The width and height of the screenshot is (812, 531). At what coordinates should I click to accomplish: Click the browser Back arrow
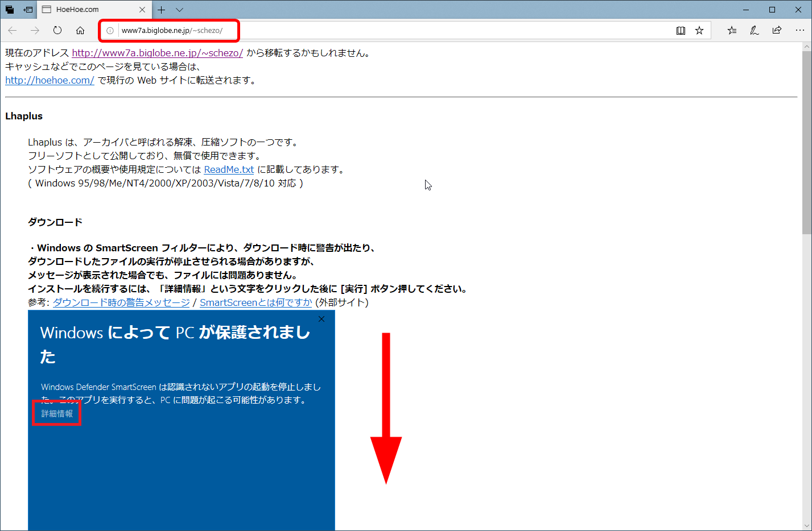(x=13, y=31)
